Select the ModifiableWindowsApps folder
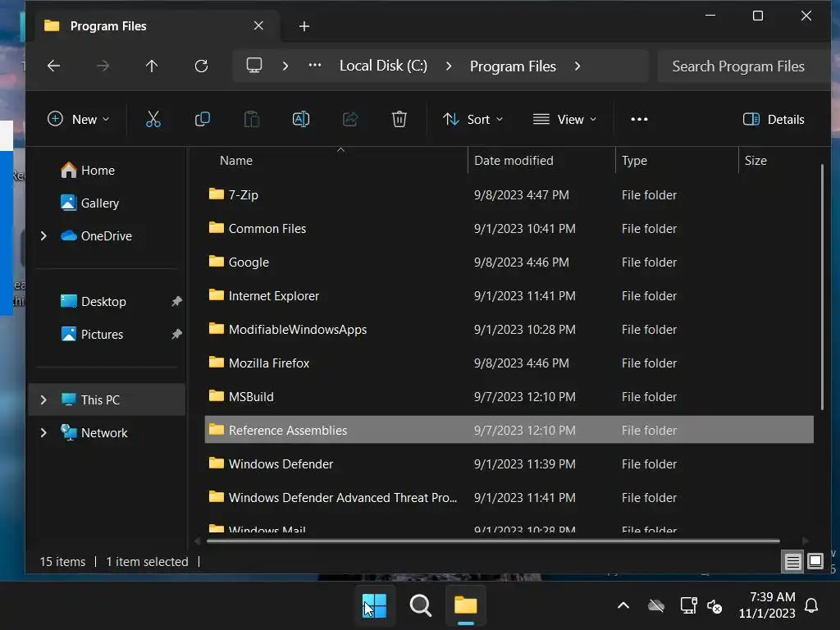840x630 pixels. 509,330
